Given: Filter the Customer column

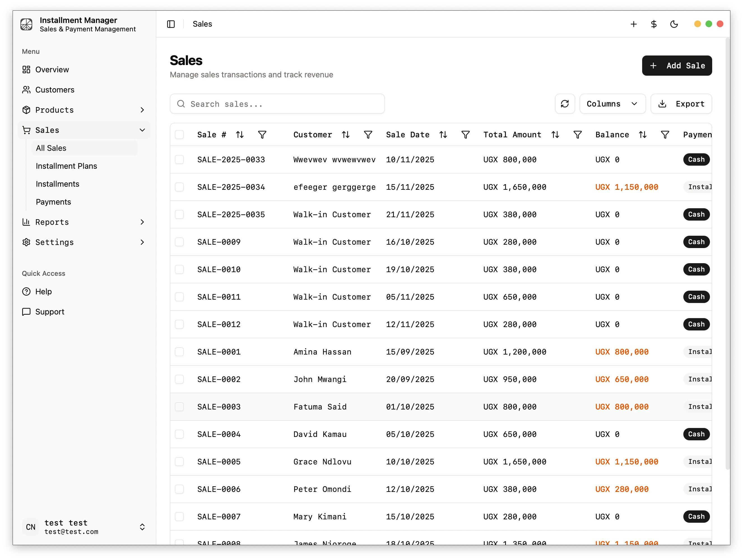Looking at the screenshot, I should pos(368,134).
